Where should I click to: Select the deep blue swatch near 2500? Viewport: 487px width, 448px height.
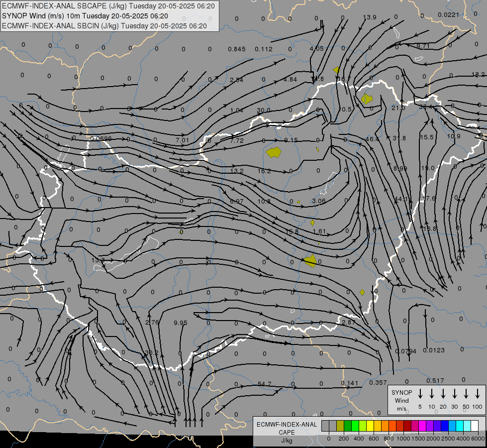coord(445,426)
